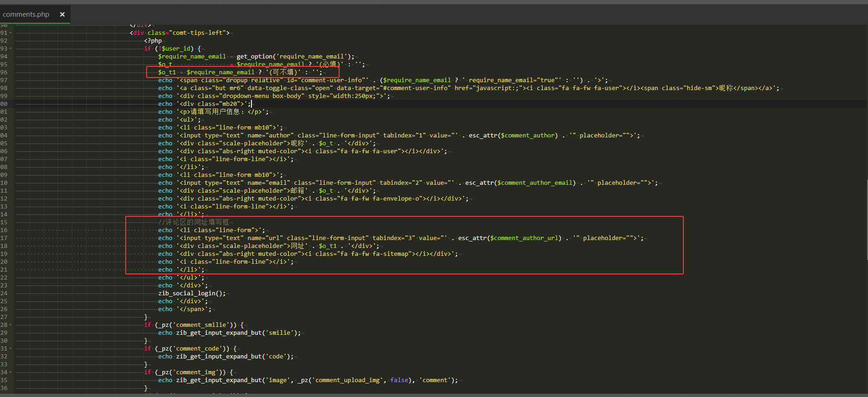Viewport: 868px width, 397px height.
Task: Click the name="email" input echo line
Action: point(408,183)
